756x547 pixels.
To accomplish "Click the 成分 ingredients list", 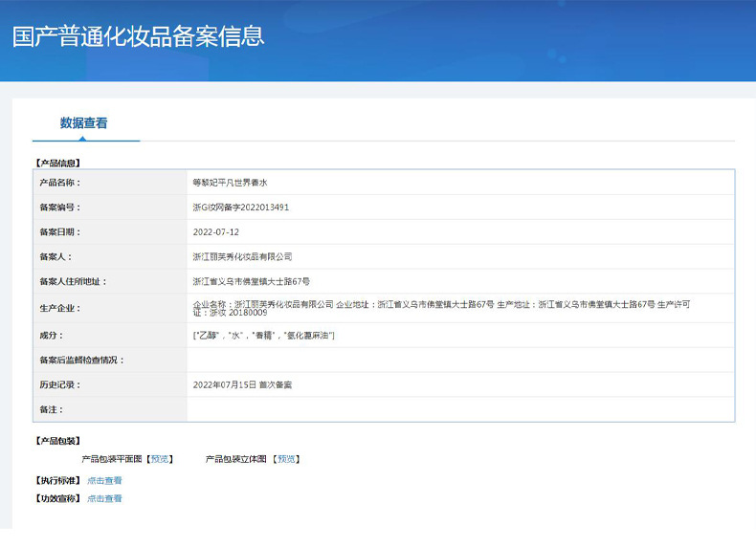I will click(x=264, y=336).
